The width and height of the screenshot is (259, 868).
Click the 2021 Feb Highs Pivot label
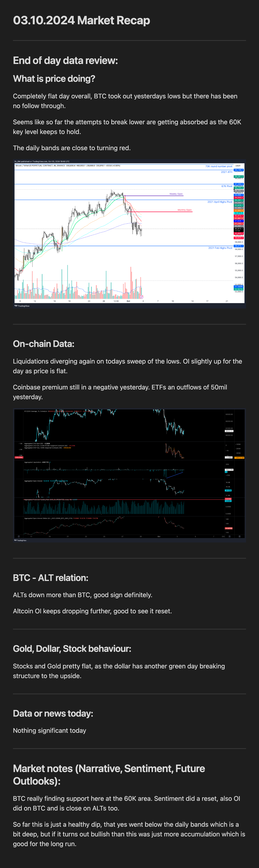click(x=220, y=248)
